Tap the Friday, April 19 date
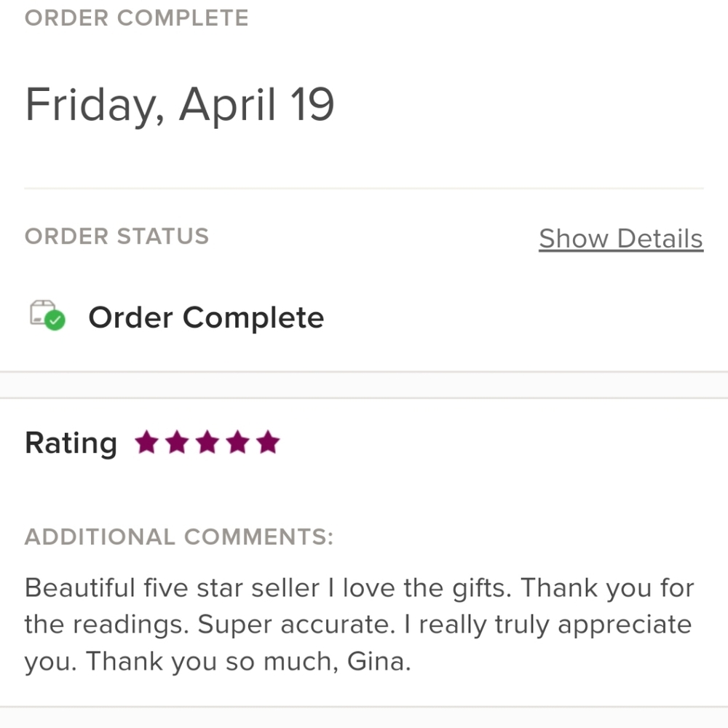This screenshot has width=728, height=728. (x=180, y=105)
